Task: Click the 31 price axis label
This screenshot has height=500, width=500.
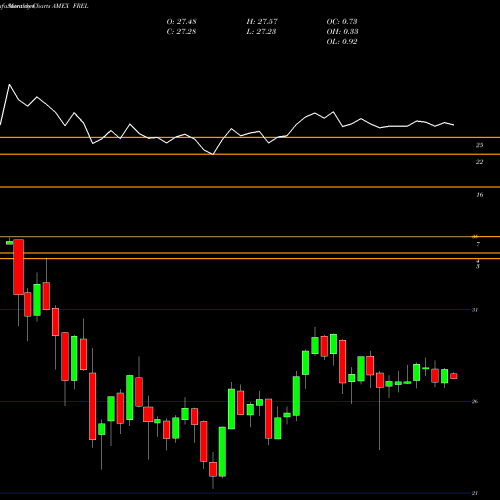Action: coord(475,310)
